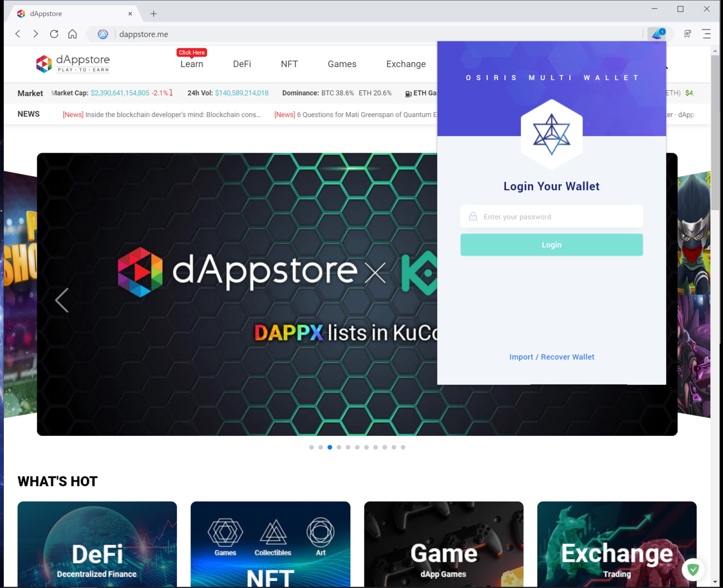The height and width of the screenshot is (588, 723).
Task: Click the ETH Gas pump icon
Action: coord(408,93)
